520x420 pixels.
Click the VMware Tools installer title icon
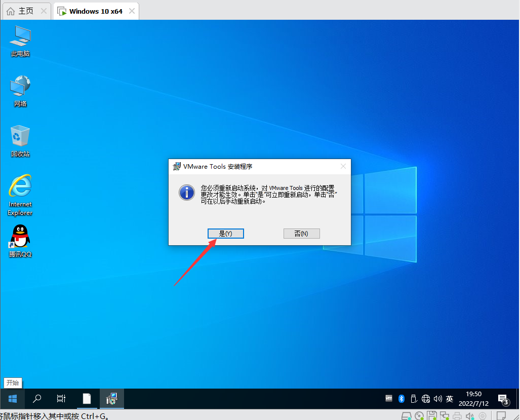tap(177, 166)
